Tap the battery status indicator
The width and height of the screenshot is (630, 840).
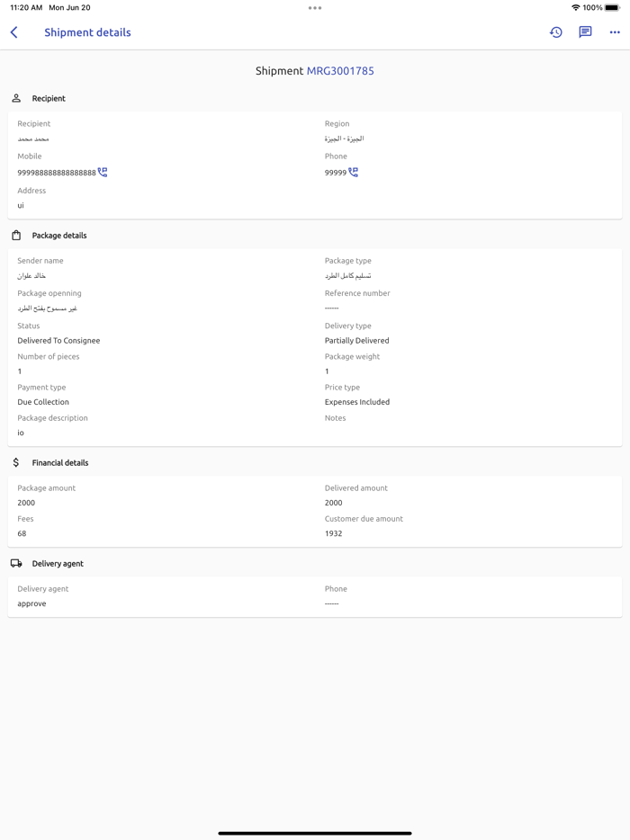[x=612, y=8]
